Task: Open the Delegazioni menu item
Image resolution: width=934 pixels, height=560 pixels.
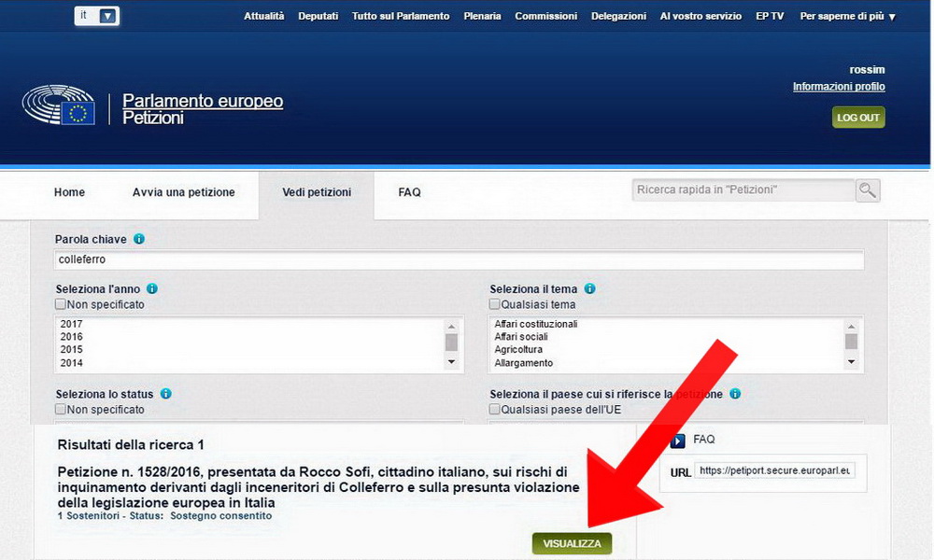Action: (618, 16)
